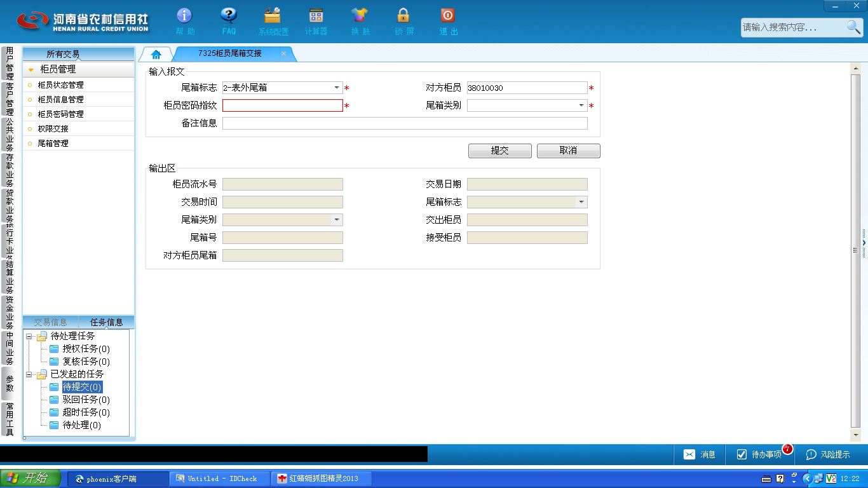868x488 pixels.
Task: Open the 帮助 help icon
Action: (184, 16)
